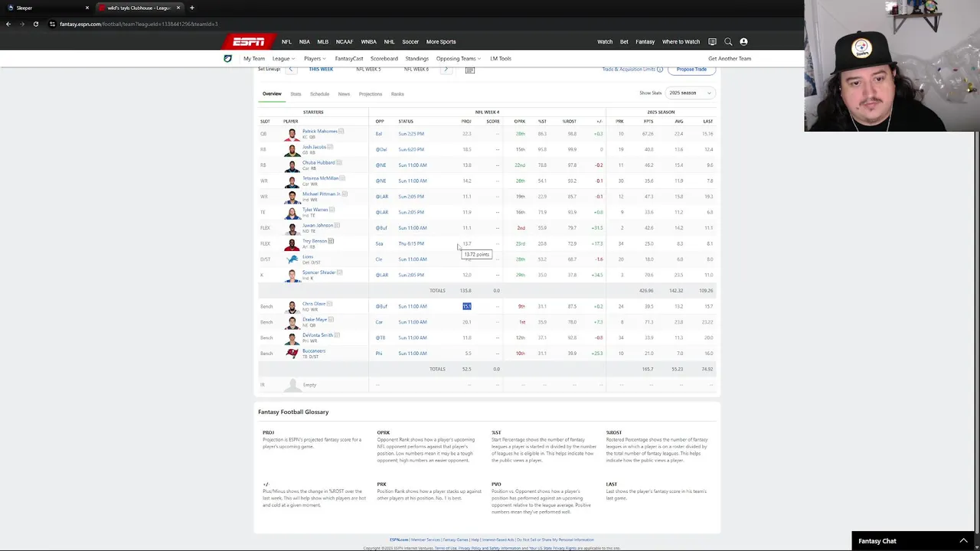Open DeVonta Smith news note icon
Image resolution: width=980 pixels, height=551 pixels.
point(336,335)
